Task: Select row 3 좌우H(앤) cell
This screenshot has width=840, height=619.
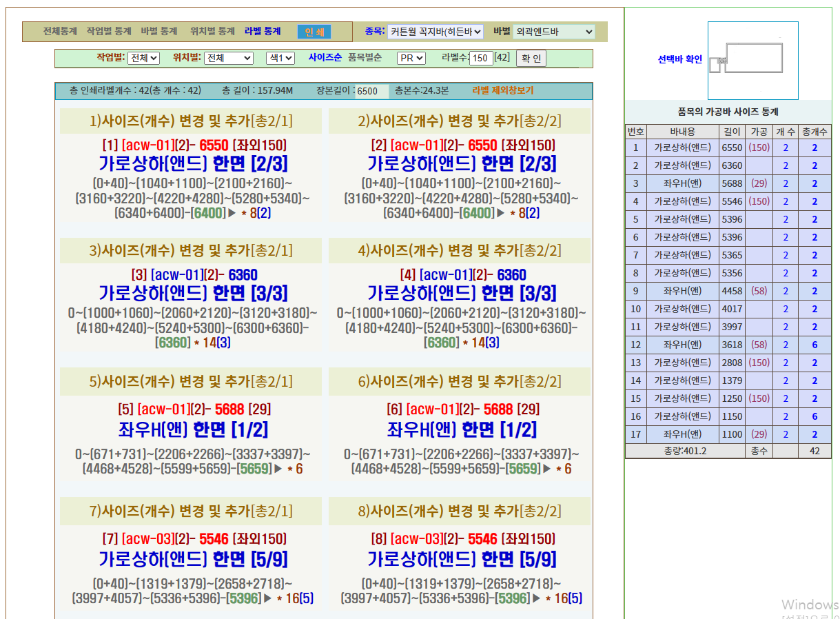Action: [x=682, y=183]
